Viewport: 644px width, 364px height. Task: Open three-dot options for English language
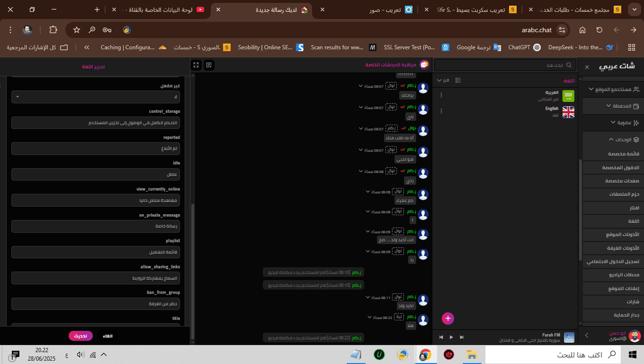(x=441, y=111)
